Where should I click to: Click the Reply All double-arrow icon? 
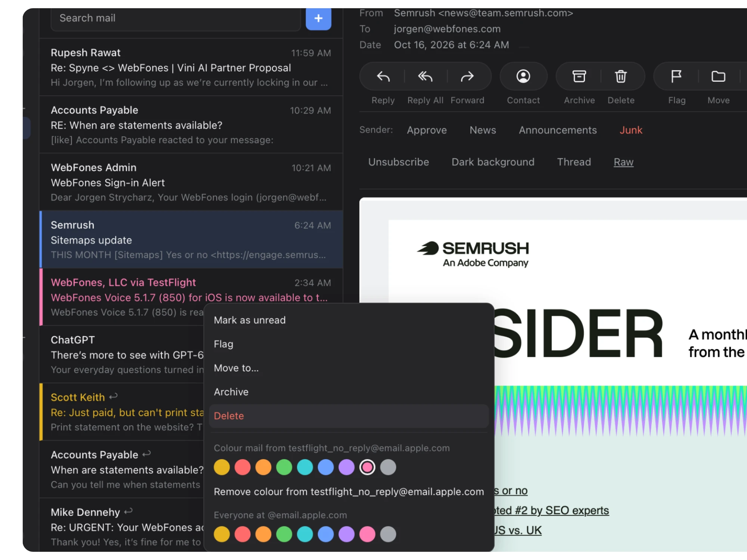point(425,77)
